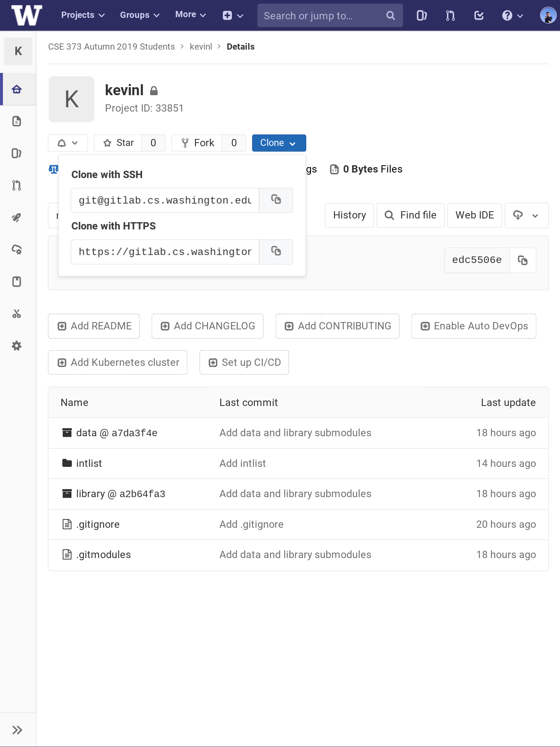Copy the HTTPS clone URL
The width and height of the screenshot is (560, 747).
276,251
